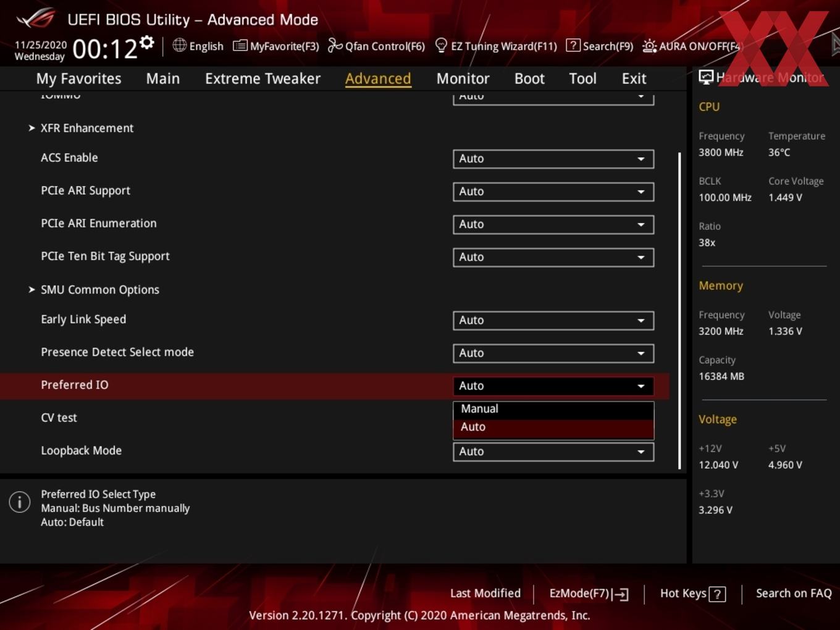Open the PCIe ARI Enumeration dropdown
Screen dimensions: 840x630
(x=553, y=224)
